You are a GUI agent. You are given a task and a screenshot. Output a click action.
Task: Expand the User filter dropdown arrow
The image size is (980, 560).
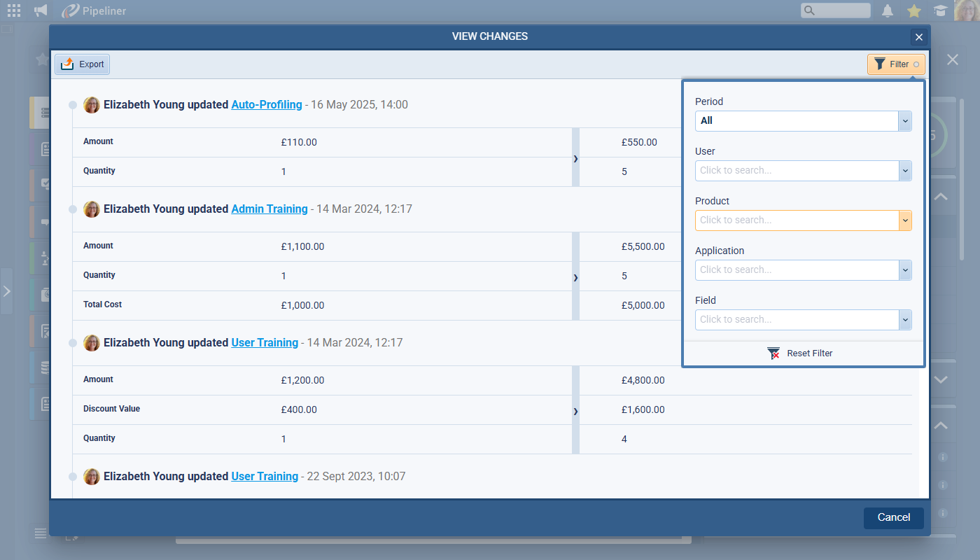point(905,171)
